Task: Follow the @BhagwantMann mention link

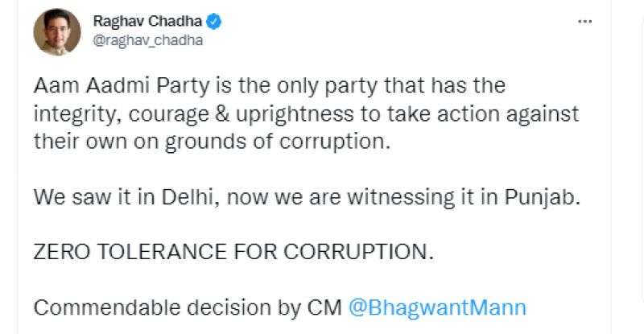Action: (x=437, y=307)
